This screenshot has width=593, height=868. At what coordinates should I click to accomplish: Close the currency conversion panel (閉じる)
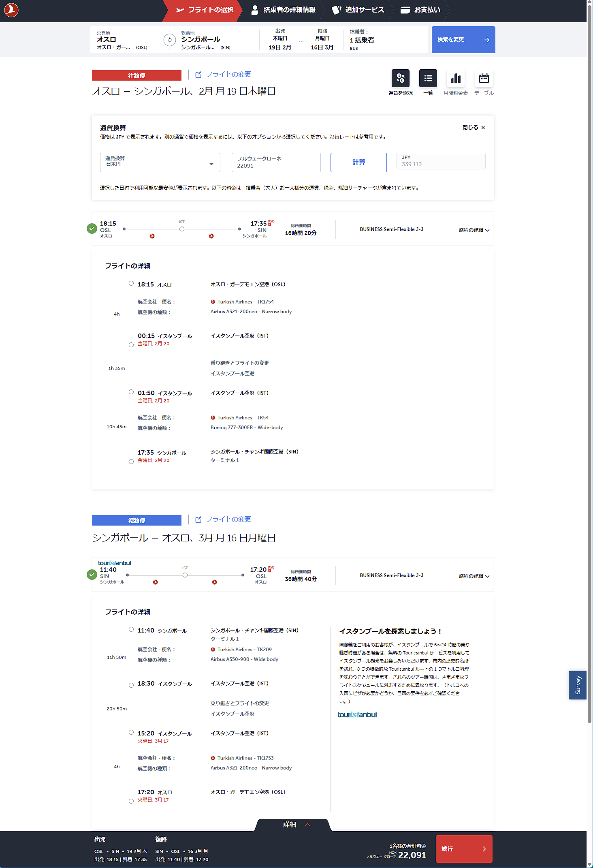(x=474, y=128)
